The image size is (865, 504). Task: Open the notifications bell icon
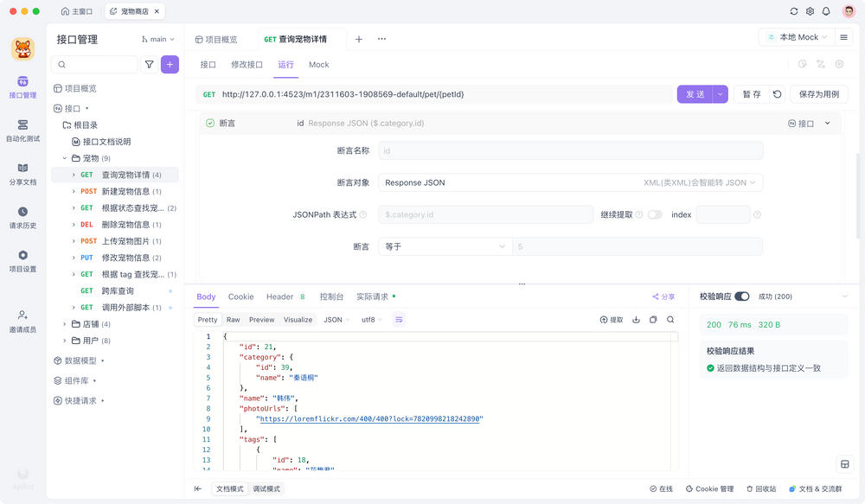pyautogui.click(x=826, y=11)
